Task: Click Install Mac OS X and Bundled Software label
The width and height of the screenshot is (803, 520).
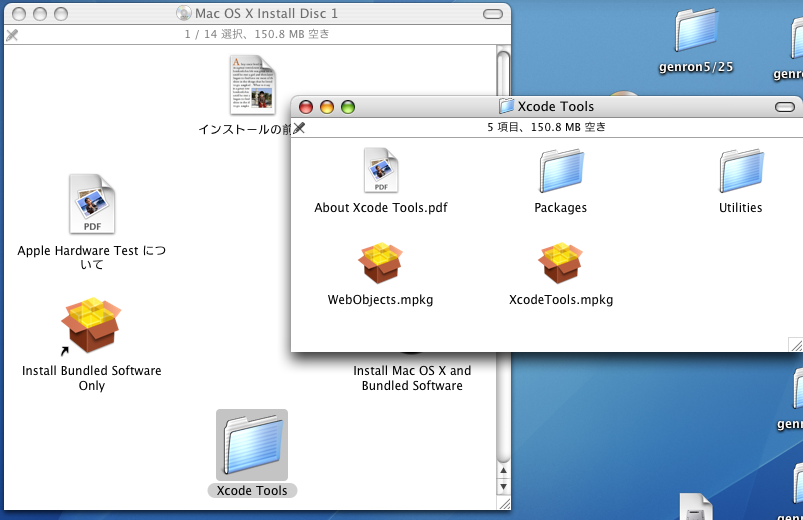Action: pyautogui.click(x=412, y=377)
